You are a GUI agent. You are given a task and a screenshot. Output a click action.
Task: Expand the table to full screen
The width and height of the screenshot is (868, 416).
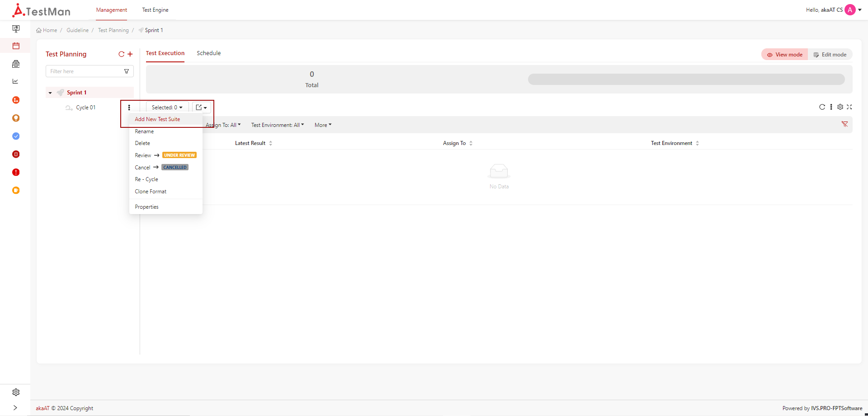(x=849, y=107)
